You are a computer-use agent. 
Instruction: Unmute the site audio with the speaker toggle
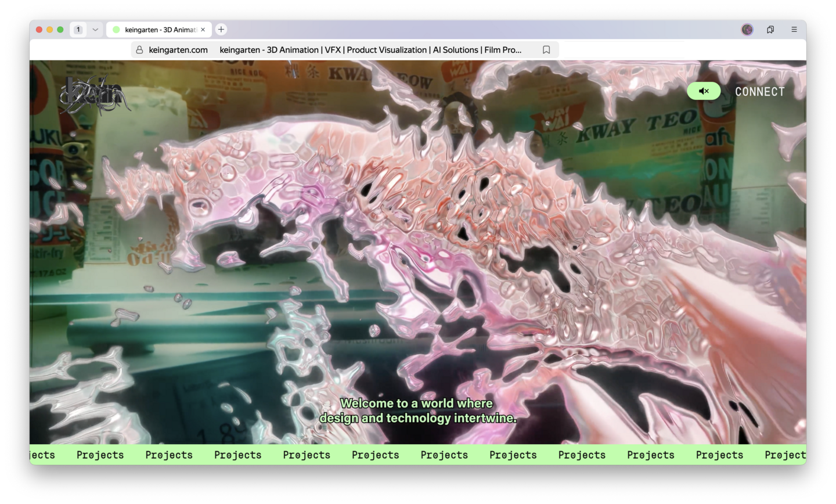704,91
